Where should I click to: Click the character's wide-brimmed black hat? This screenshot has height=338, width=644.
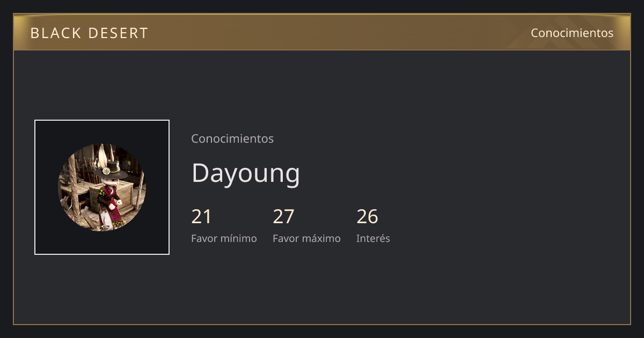(x=111, y=173)
